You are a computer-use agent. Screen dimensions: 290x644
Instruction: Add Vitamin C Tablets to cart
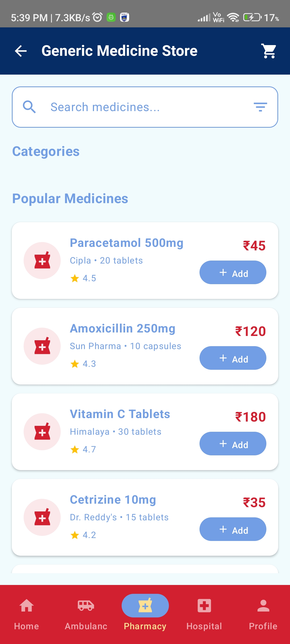coord(233,444)
